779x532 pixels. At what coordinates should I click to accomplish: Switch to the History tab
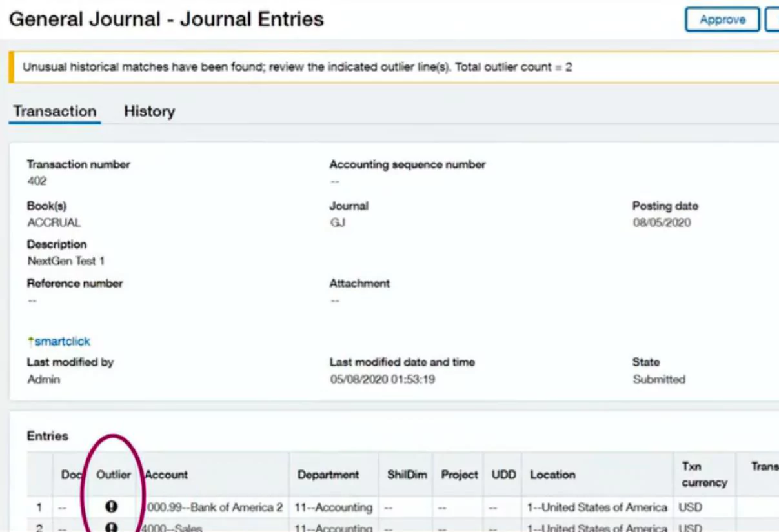pos(149,111)
